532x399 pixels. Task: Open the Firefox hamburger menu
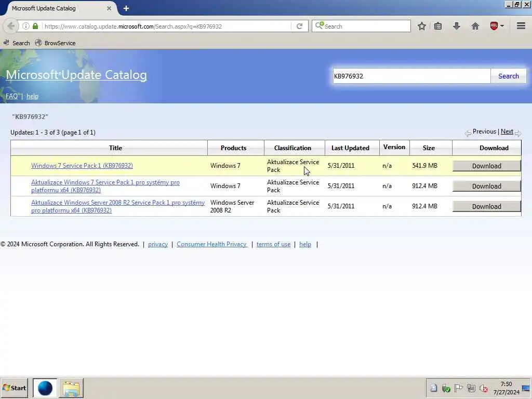[x=521, y=26]
